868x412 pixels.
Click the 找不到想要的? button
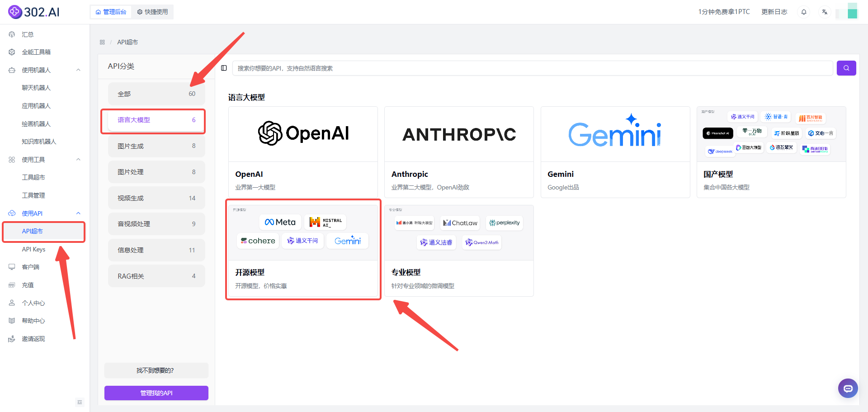coord(156,370)
